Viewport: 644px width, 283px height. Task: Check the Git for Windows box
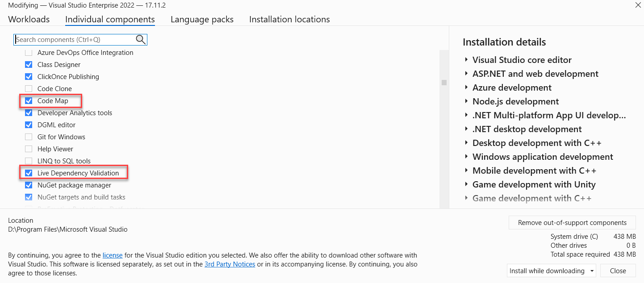click(29, 137)
